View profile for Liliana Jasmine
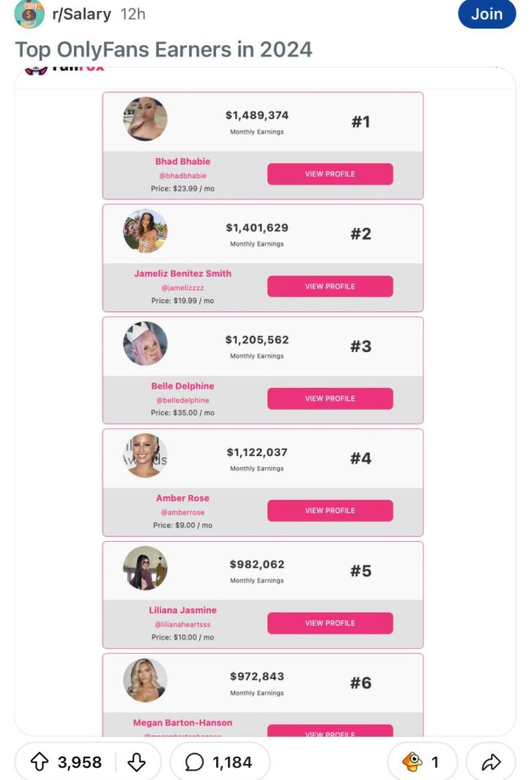532x780 pixels. [330, 623]
